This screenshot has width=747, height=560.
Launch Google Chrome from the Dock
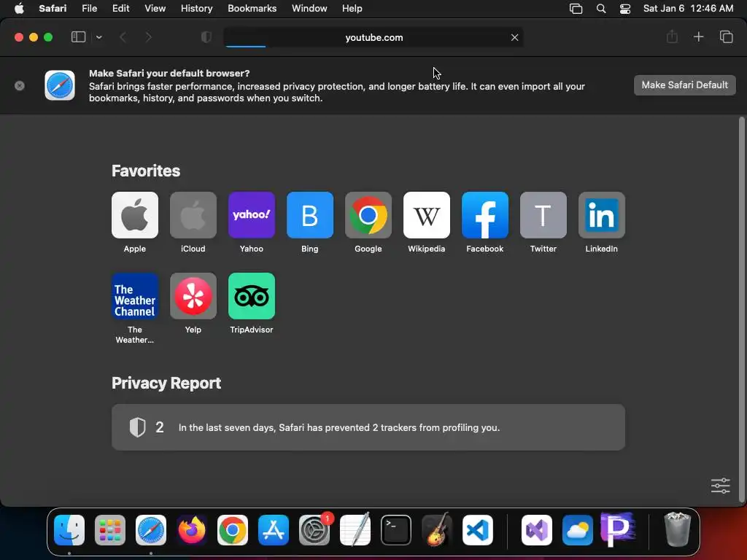coord(233,530)
